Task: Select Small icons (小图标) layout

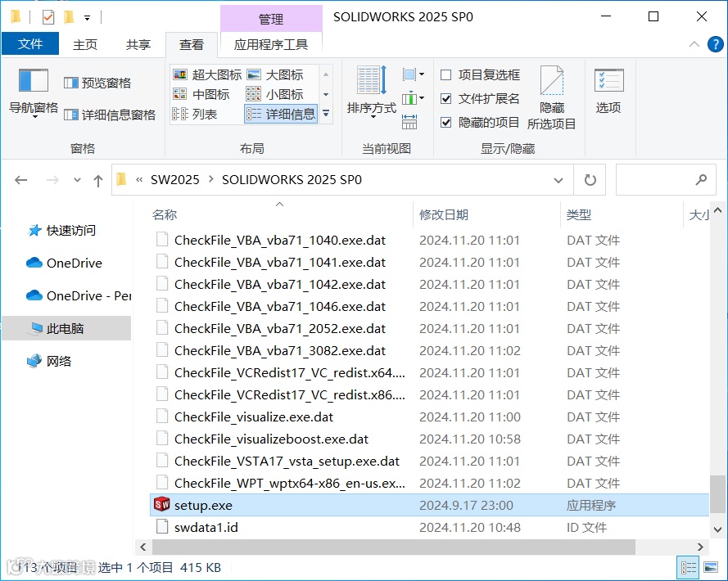Action: tap(275, 94)
